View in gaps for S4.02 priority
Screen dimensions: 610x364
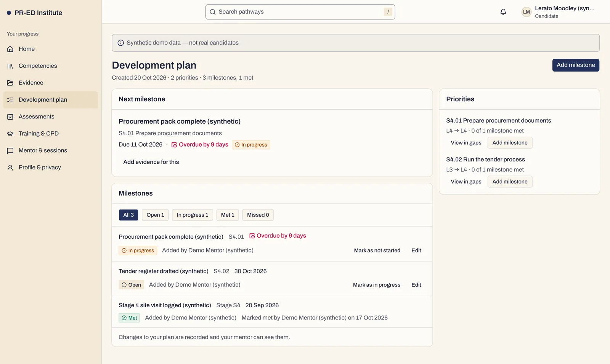pos(466,182)
